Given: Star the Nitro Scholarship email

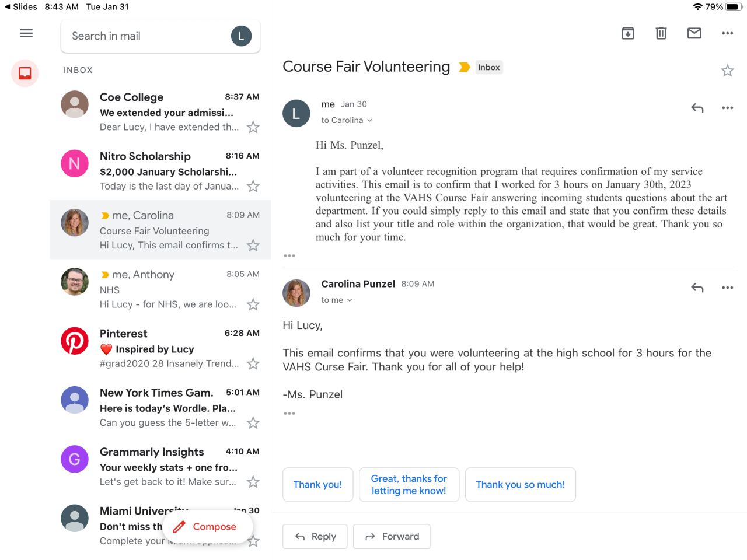Looking at the screenshot, I should [253, 187].
